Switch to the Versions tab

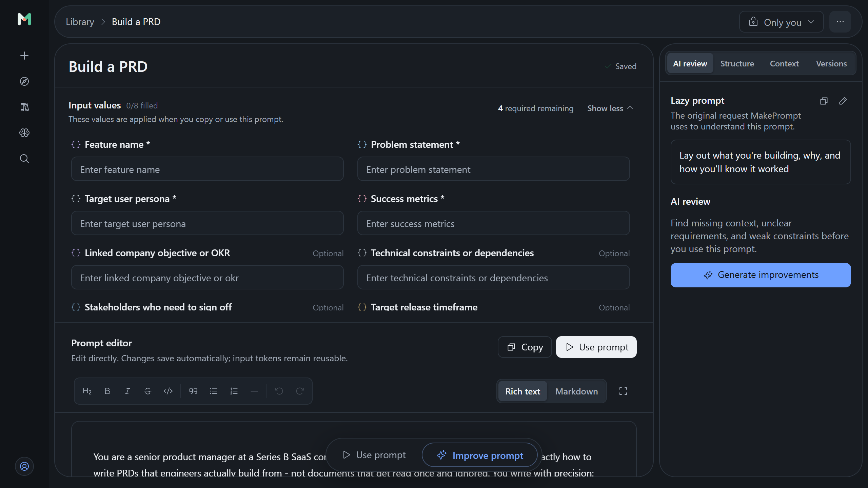point(831,63)
